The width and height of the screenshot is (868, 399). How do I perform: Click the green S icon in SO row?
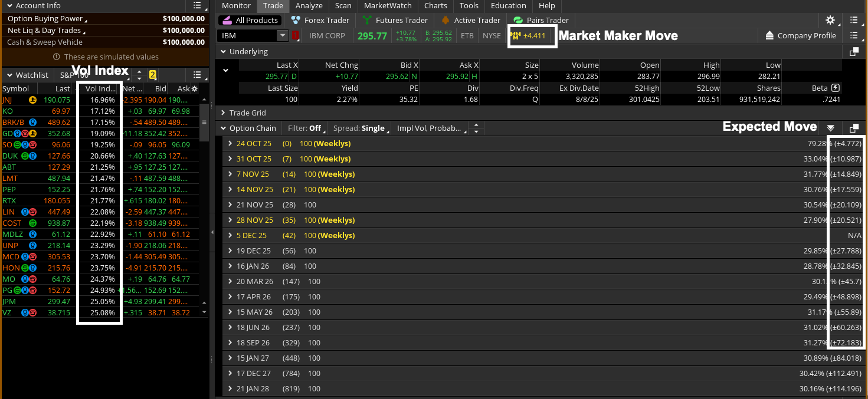pos(18,145)
